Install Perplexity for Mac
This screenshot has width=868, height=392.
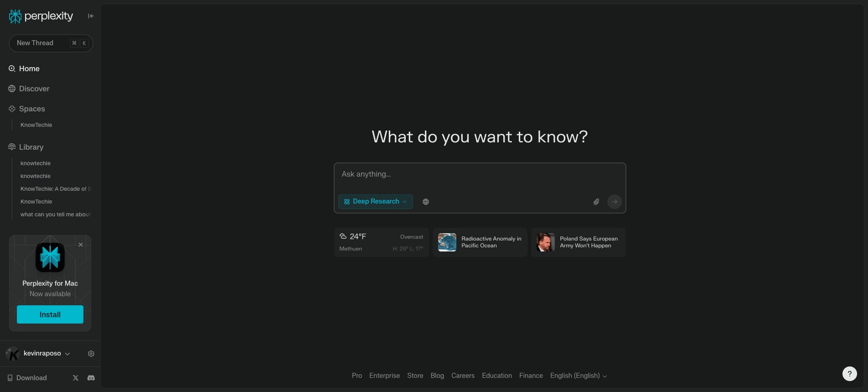pos(50,314)
